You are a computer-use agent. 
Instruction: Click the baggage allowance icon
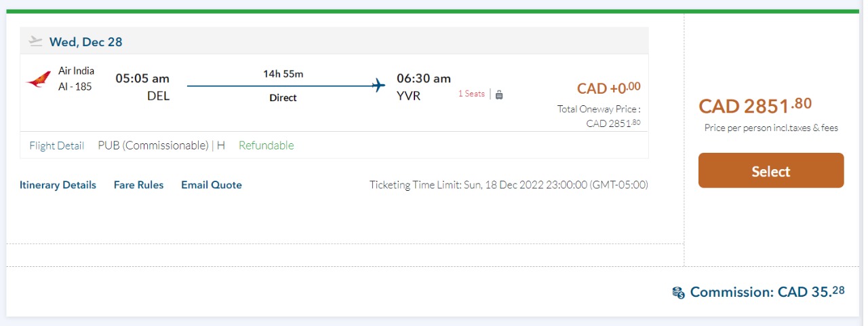499,94
